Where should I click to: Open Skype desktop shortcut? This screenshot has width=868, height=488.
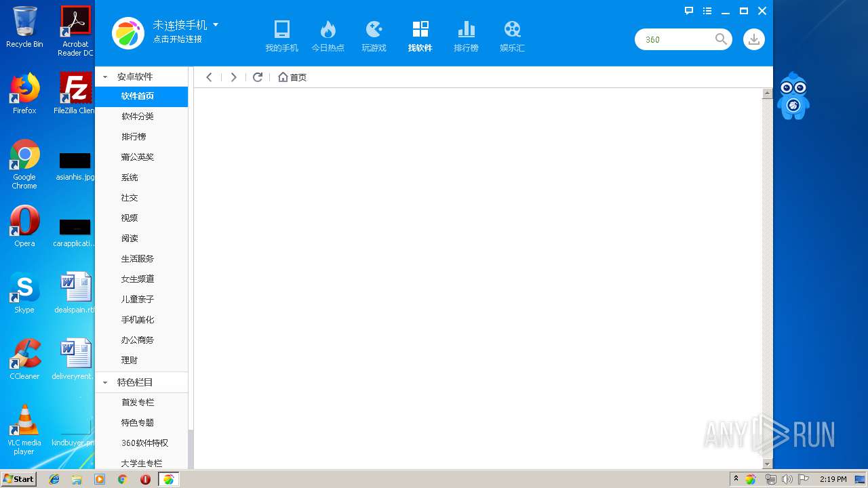(24, 293)
